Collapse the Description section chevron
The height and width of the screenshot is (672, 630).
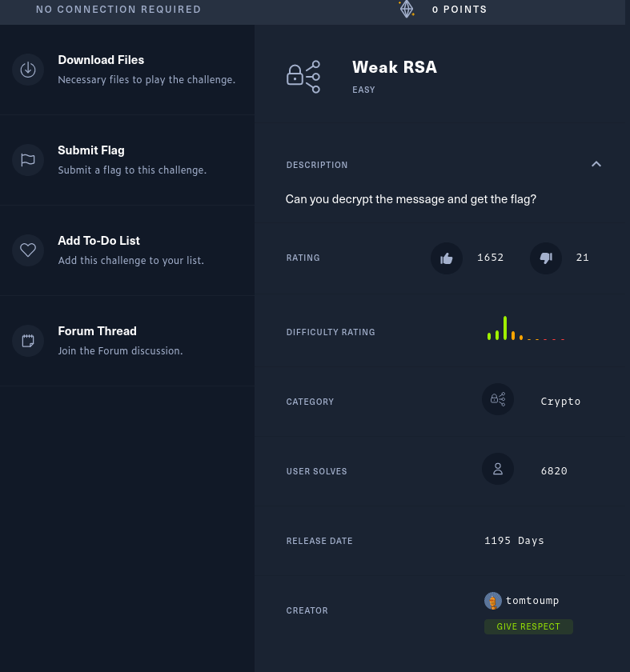coord(596,164)
